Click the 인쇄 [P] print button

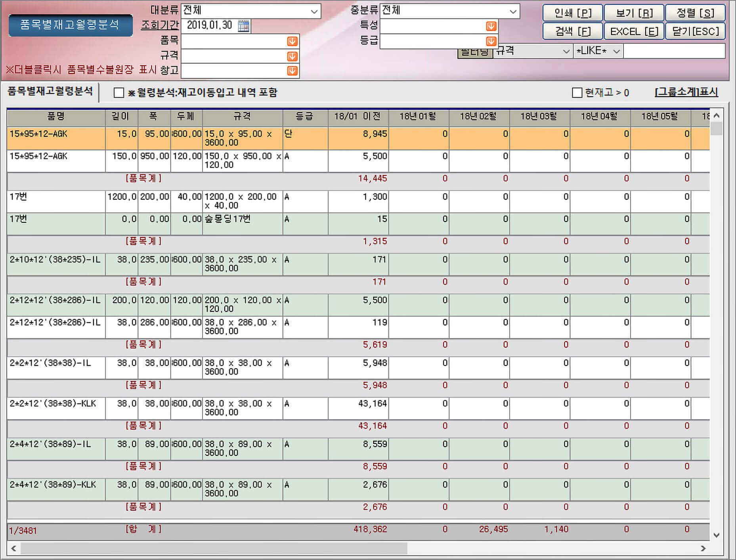pos(573,13)
